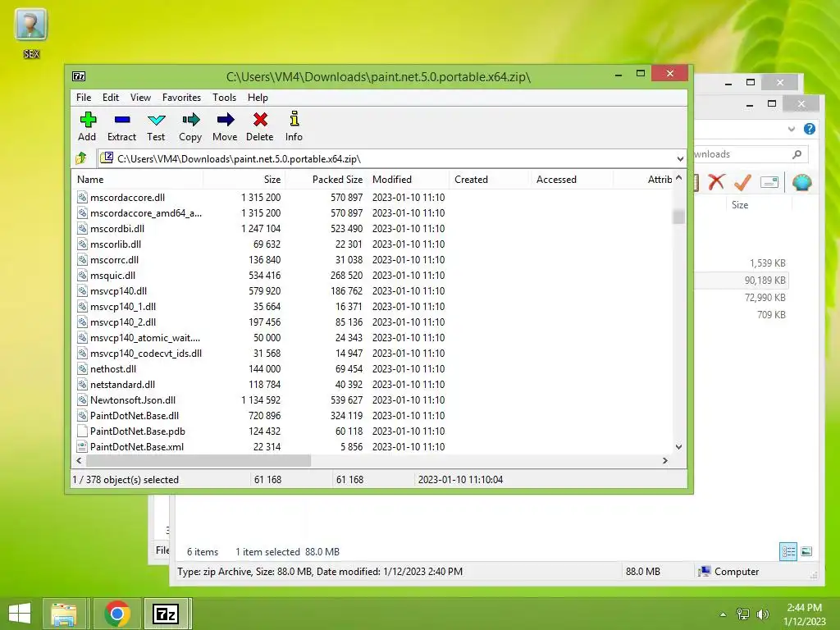
Task: Switch Explorer to large icons view
Action: [806, 551]
